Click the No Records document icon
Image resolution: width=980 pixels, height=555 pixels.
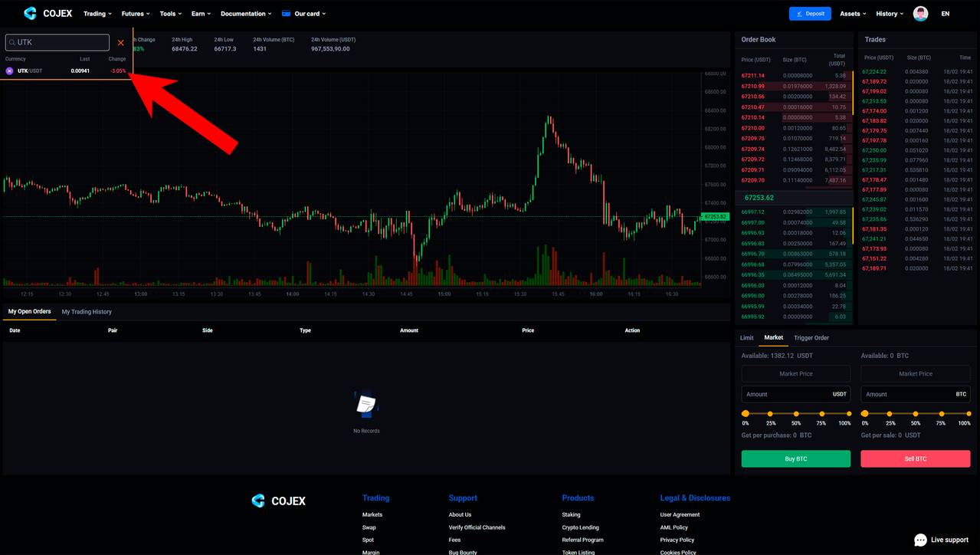(366, 404)
